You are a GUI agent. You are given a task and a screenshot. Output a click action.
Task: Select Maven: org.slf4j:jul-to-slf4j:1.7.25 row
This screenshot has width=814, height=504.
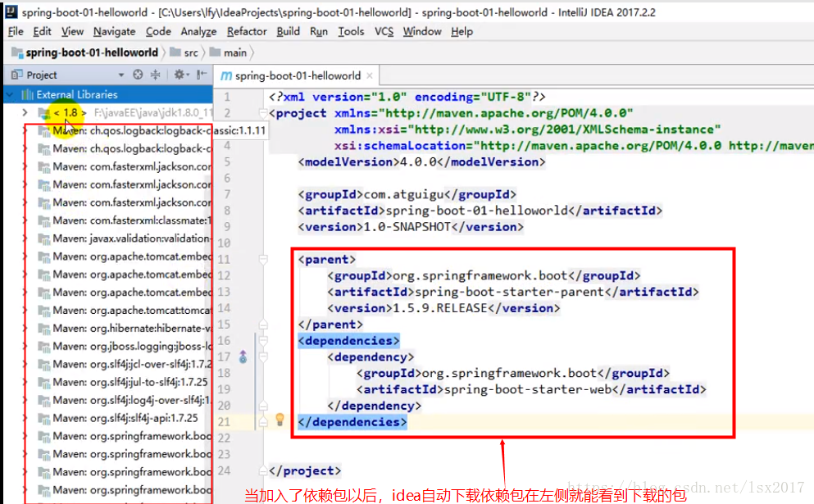point(108,382)
